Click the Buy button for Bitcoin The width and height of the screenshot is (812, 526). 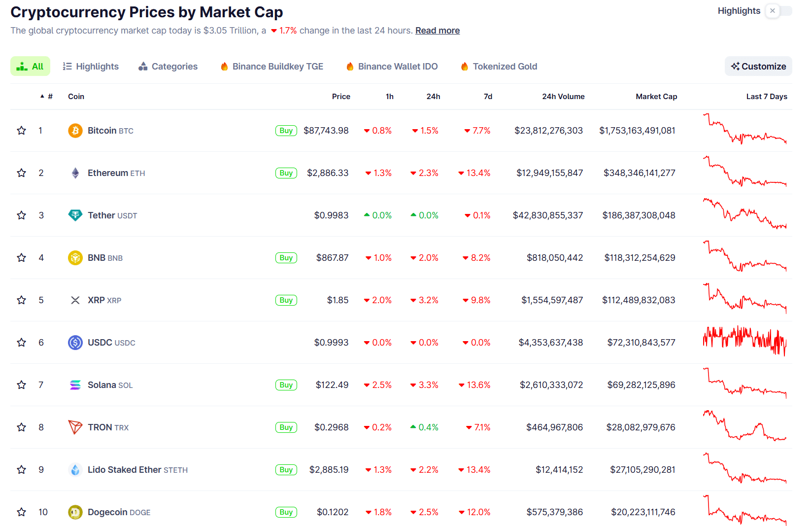pos(286,130)
